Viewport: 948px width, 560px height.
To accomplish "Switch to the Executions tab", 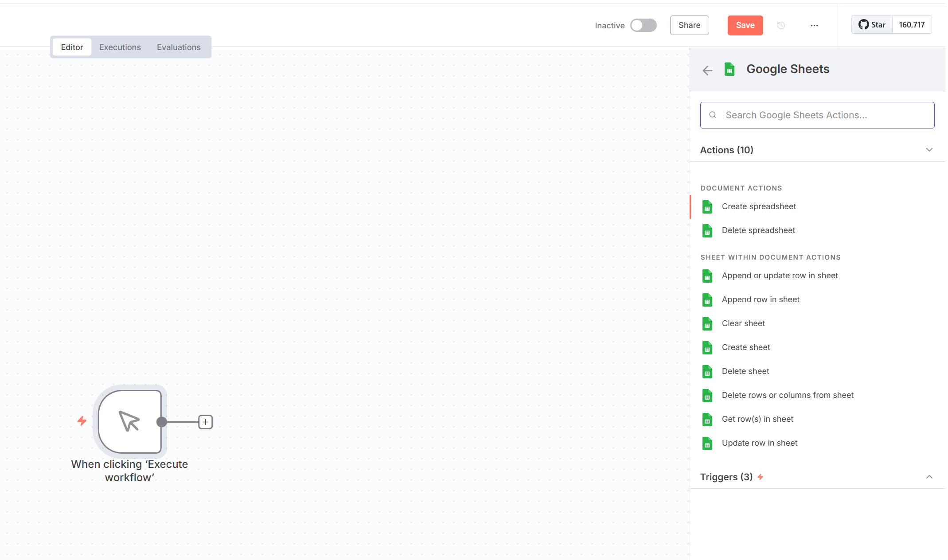I will pyautogui.click(x=120, y=47).
